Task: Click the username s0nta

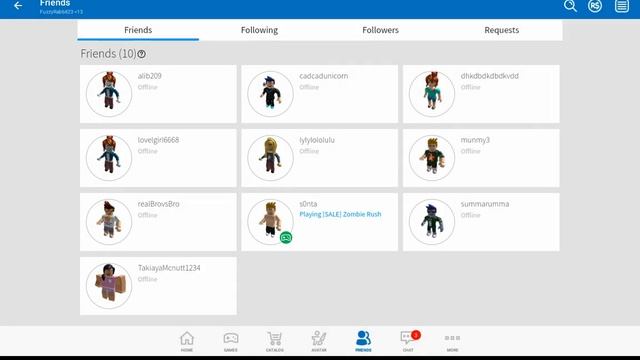Action: tap(308, 204)
